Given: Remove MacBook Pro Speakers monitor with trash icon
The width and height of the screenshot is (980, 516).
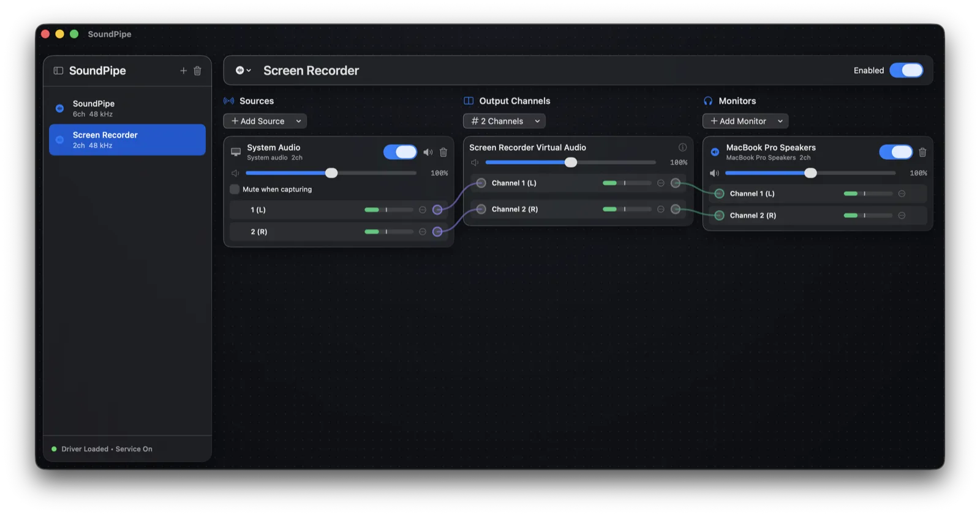Looking at the screenshot, I should [922, 152].
